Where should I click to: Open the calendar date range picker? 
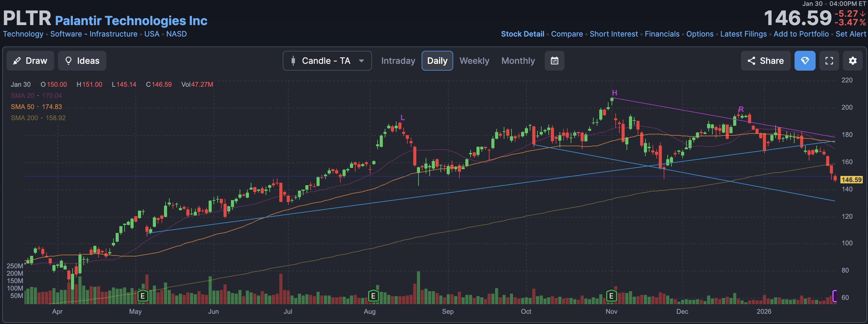(x=554, y=61)
